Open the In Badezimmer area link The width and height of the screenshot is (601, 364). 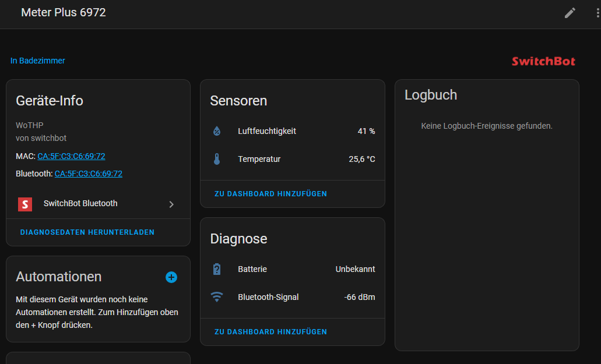tap(38, 61)
